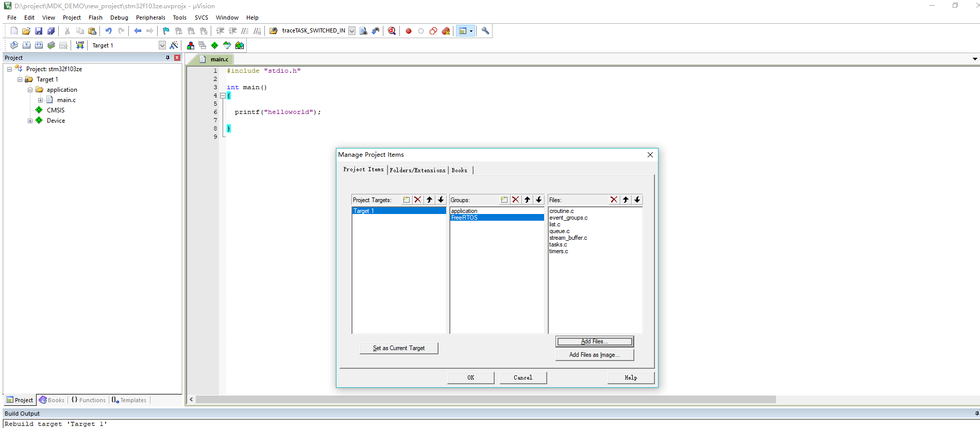Select stream_buffer.c in the Files list
The image size is (980, 428).
568,238
